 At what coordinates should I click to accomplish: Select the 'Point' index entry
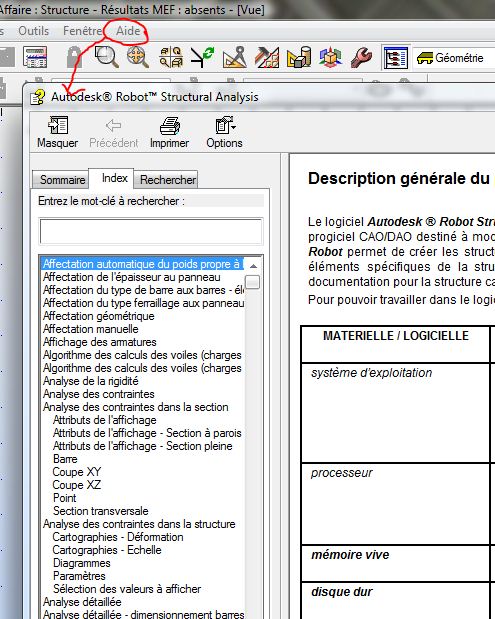point(64,498)
